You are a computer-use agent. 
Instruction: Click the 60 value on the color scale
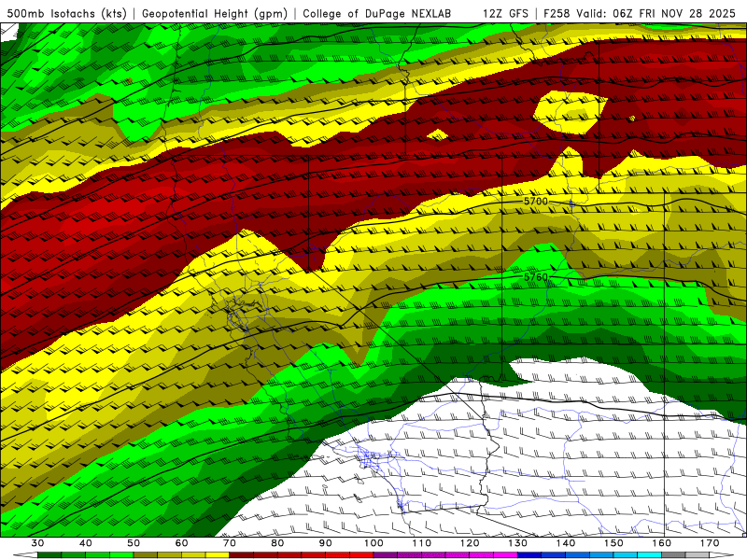[x=181, y=543]
